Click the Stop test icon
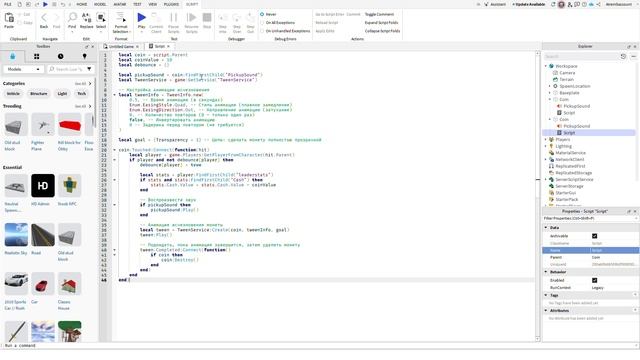The image size is (640, 360). click(x=207, y=18)
